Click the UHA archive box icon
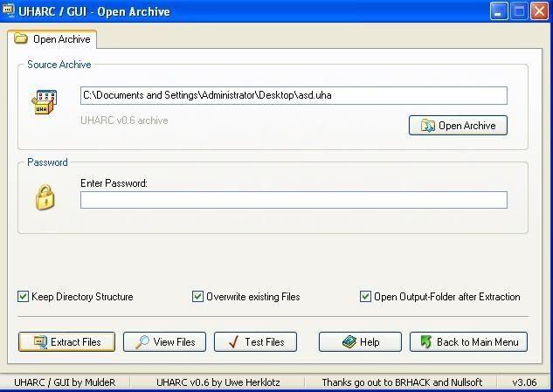553x392 pixels. tap(45, 102)
